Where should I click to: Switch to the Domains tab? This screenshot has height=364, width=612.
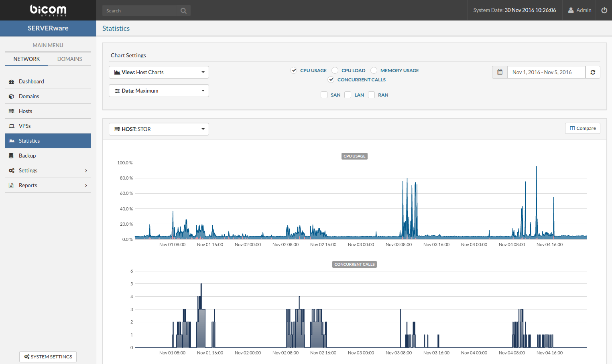[x=69, y=59]
